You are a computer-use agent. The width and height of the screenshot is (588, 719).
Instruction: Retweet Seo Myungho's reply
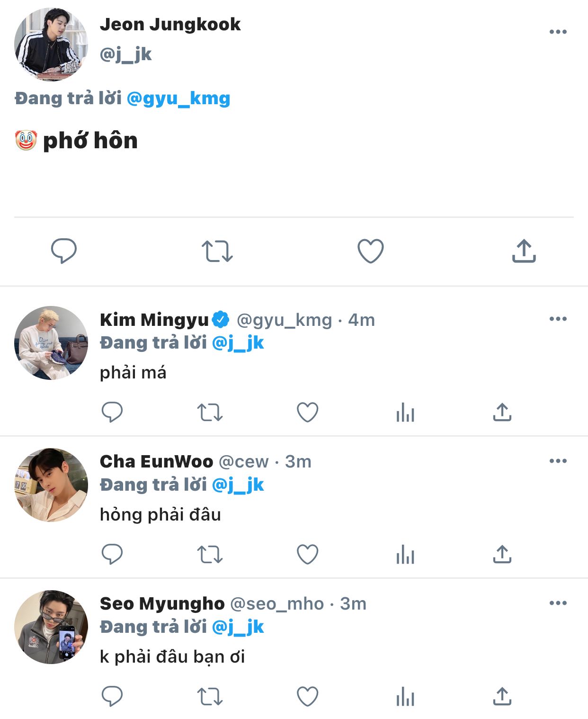(x=210, y=697)
